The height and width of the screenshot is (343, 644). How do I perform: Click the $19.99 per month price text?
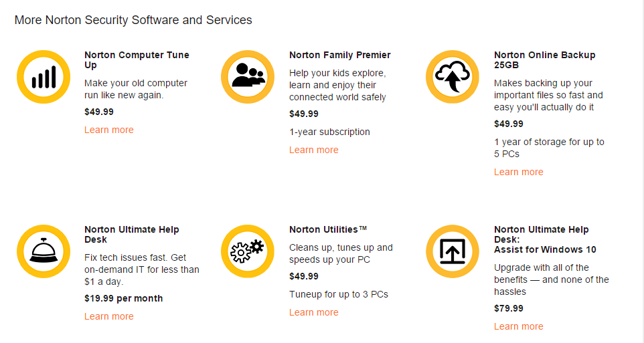click(x=124, y=298)
